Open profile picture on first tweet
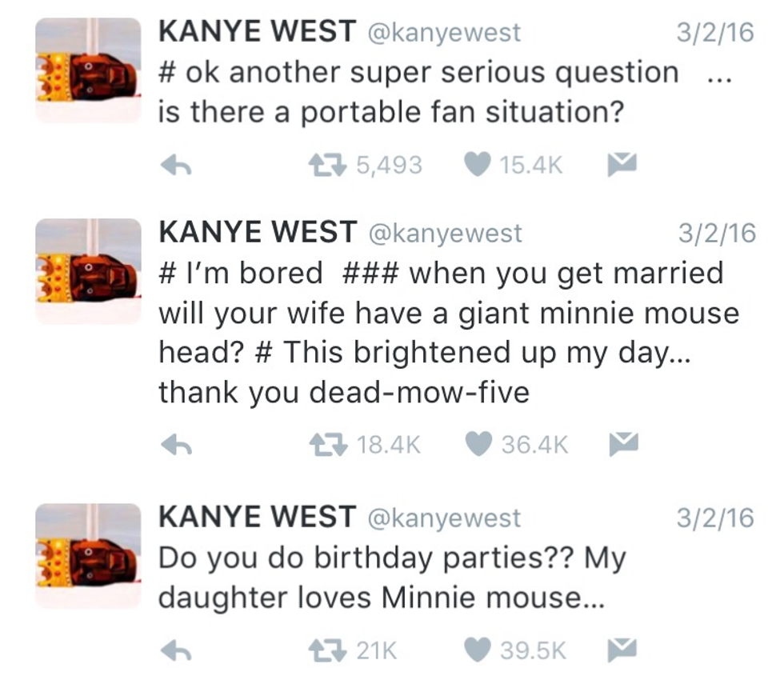The width and height of the screenshot is (784, 688). point(88,70)
